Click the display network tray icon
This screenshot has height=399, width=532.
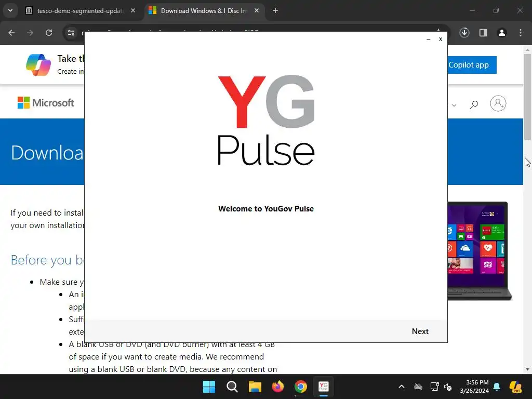pyautogui.click(x=435, y=387)
